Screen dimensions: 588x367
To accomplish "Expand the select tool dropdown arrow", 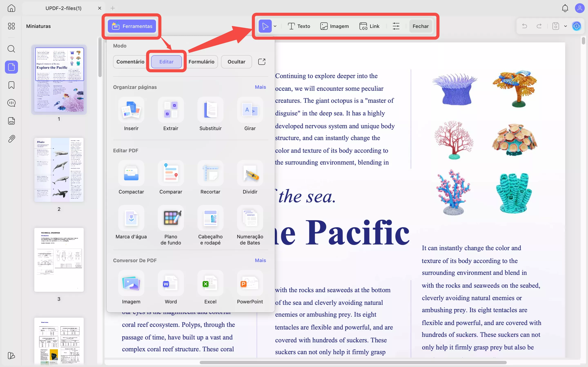I will pos(275,26).
